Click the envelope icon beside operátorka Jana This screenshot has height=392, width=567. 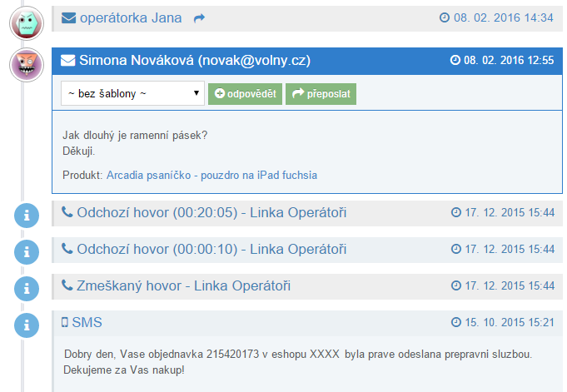68,17
